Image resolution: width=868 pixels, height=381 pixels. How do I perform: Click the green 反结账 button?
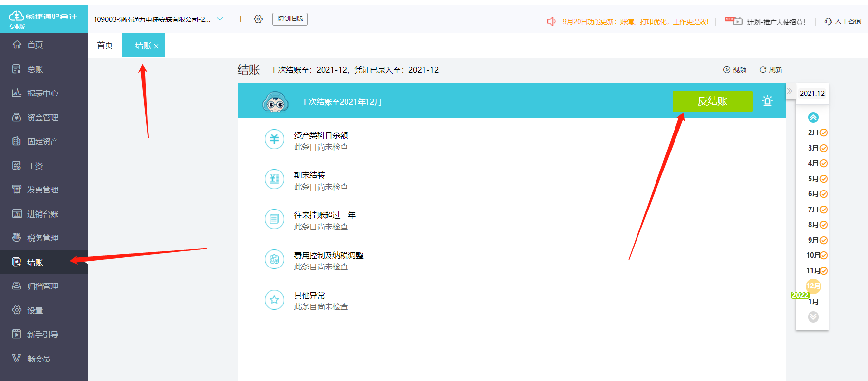(712, 101)
